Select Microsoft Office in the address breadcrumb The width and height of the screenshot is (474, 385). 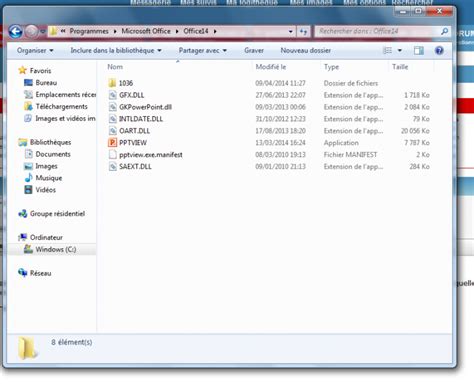point(146,31)
